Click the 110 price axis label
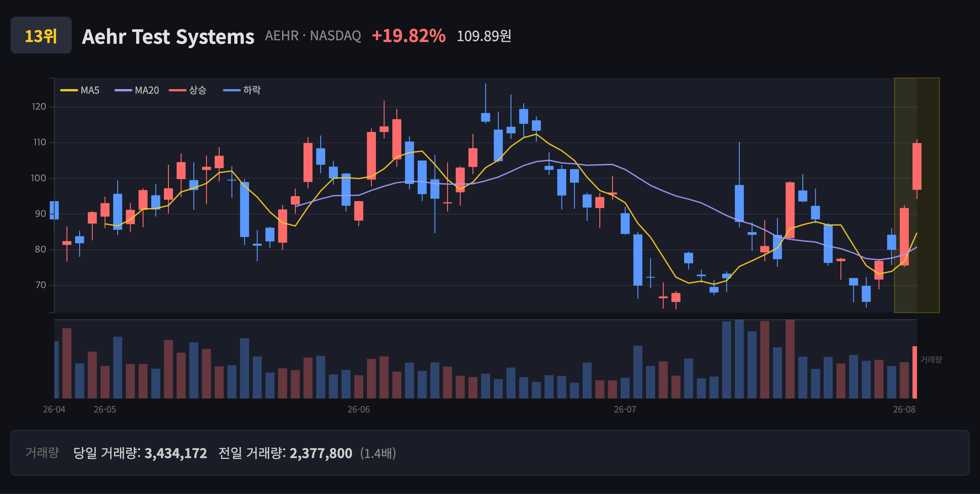Image resolution: width=980 pixels, height=494 pixels. (x=40, y=142)
